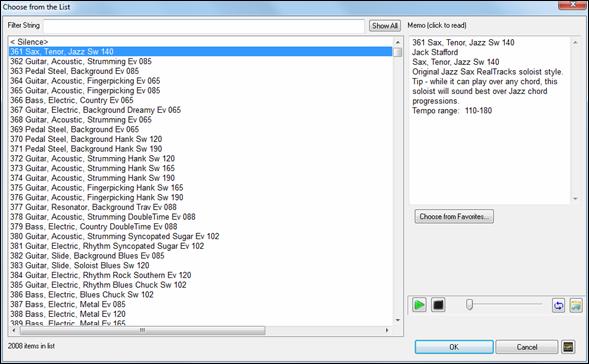Click the blue loop arrows icon

pos(558,305)
